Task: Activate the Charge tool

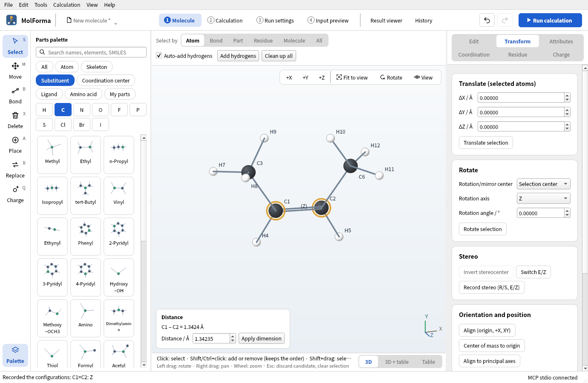Action: click(15, 194)
